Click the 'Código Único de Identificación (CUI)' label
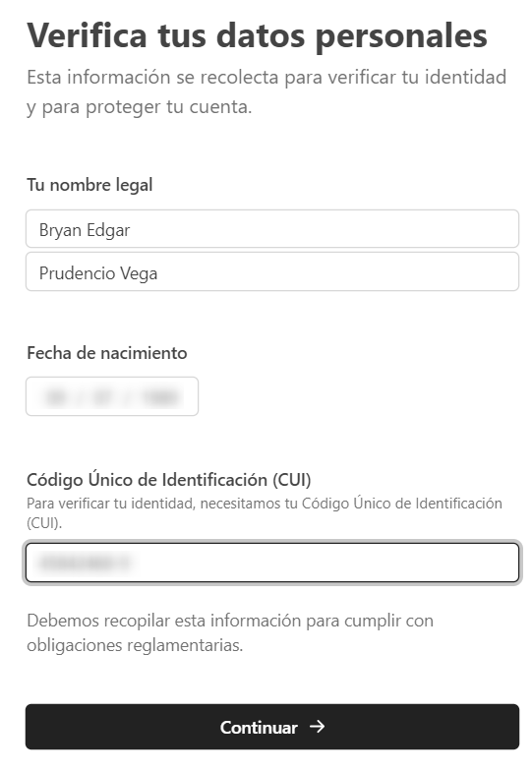 (x=169, y=480)
